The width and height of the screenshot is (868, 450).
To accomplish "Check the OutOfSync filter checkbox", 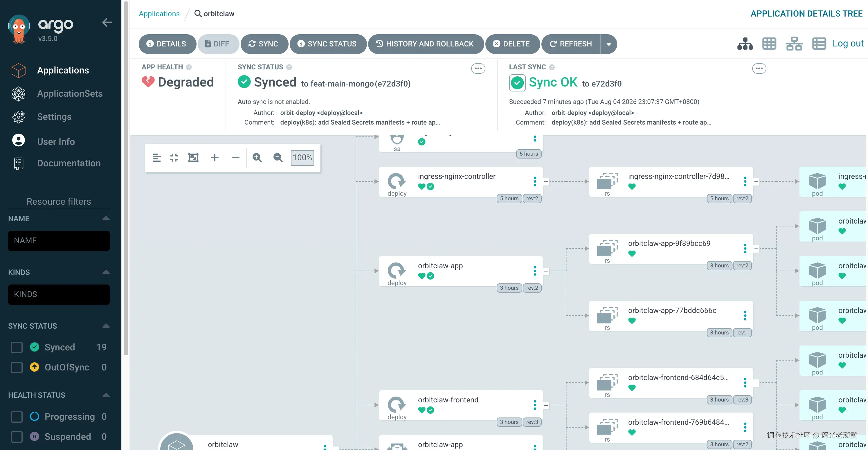I will 17,367.
